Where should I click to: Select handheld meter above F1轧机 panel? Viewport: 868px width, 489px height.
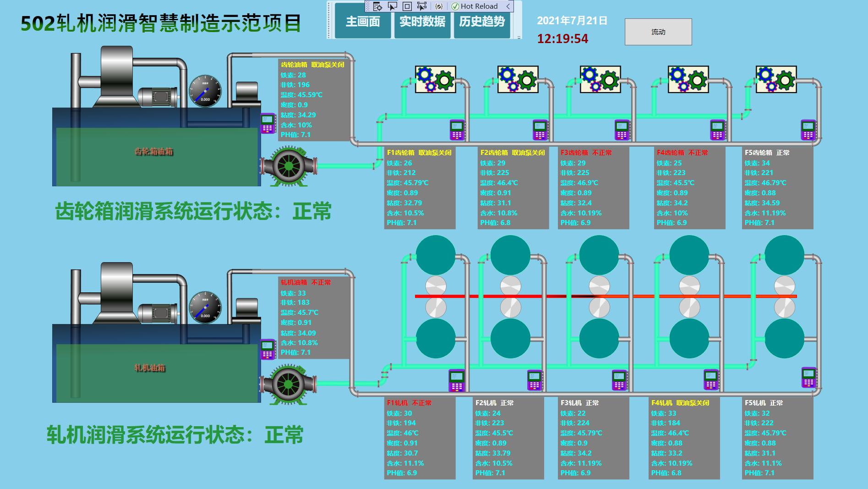tap(457, 380)
